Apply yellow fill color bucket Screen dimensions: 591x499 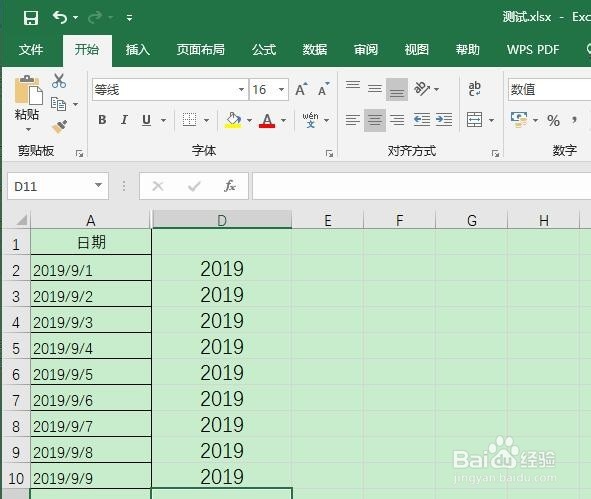point(233,120)
